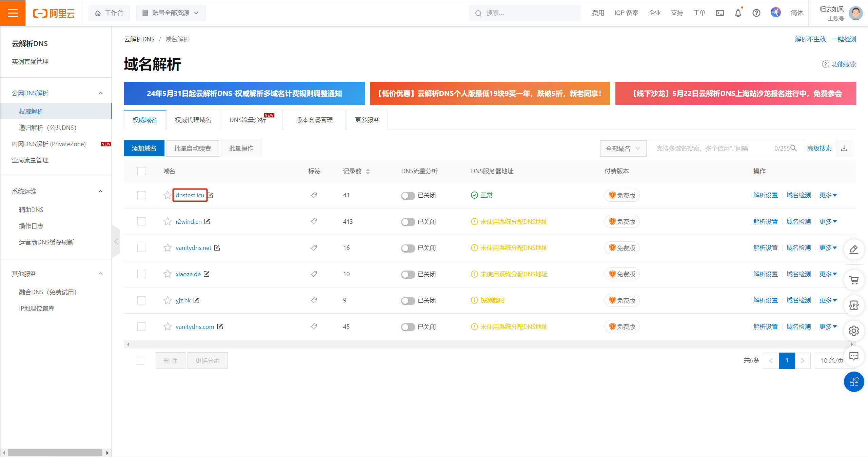Click the notification bell icon
This screenshot has width=868, height=457.
click(738, 13)
